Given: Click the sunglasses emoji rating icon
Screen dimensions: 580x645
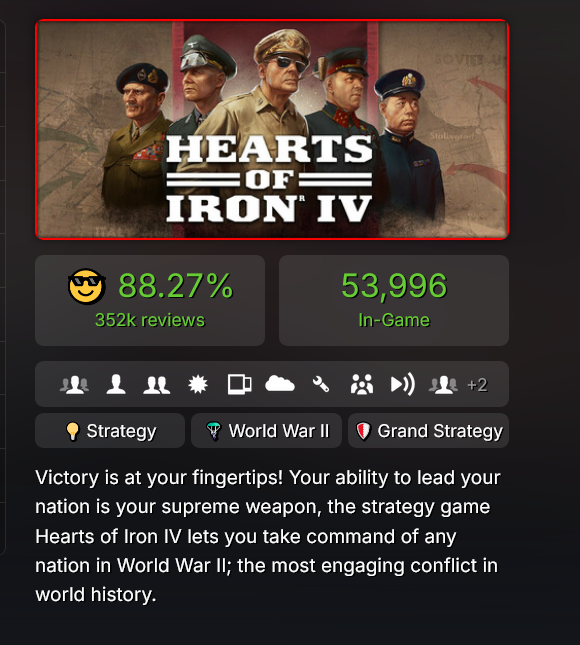Looking at the screenshot, I should pyautogui.click(x=86, y=286).
